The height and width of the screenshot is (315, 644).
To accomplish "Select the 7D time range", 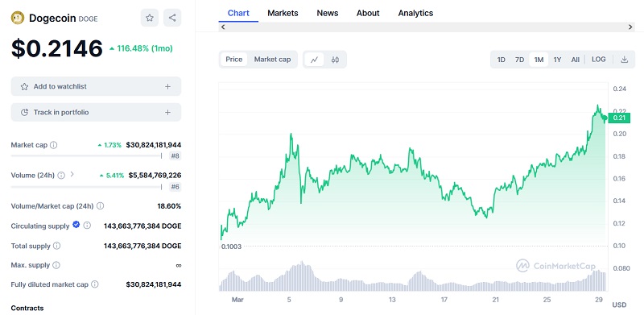I will coord(519,60).
